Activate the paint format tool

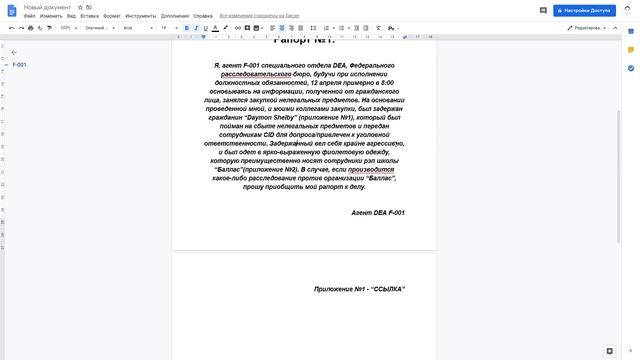click(49, 28)
